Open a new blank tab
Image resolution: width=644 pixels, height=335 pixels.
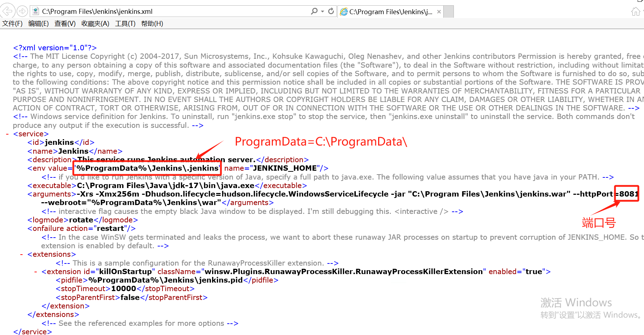[x=449, y=12]
